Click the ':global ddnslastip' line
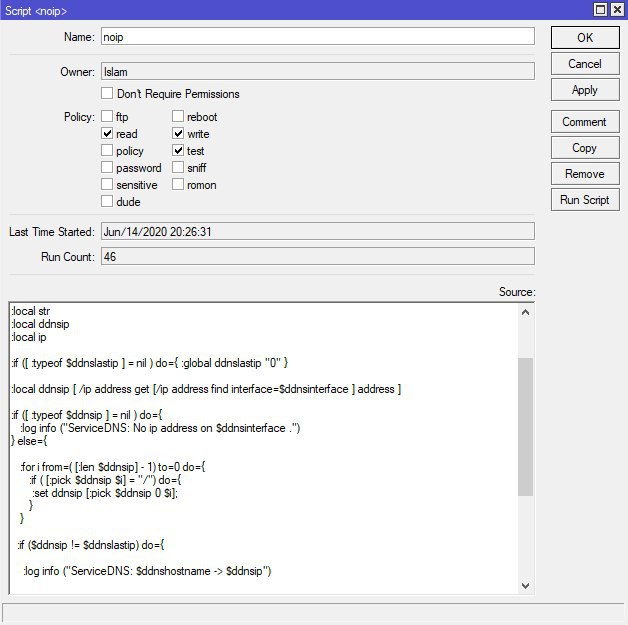 click(x=150, y=363)
